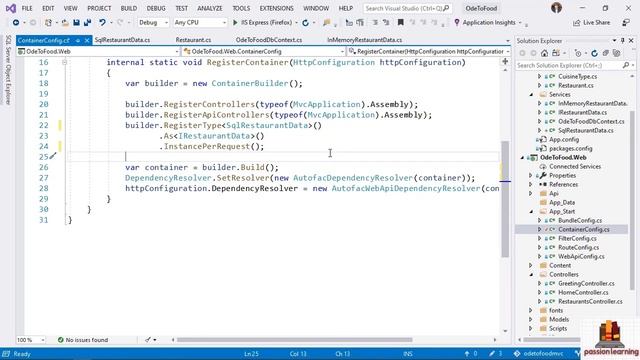Collapse the Services folder in Solution Explorer

pyautogui.click(x=531, y=95)
